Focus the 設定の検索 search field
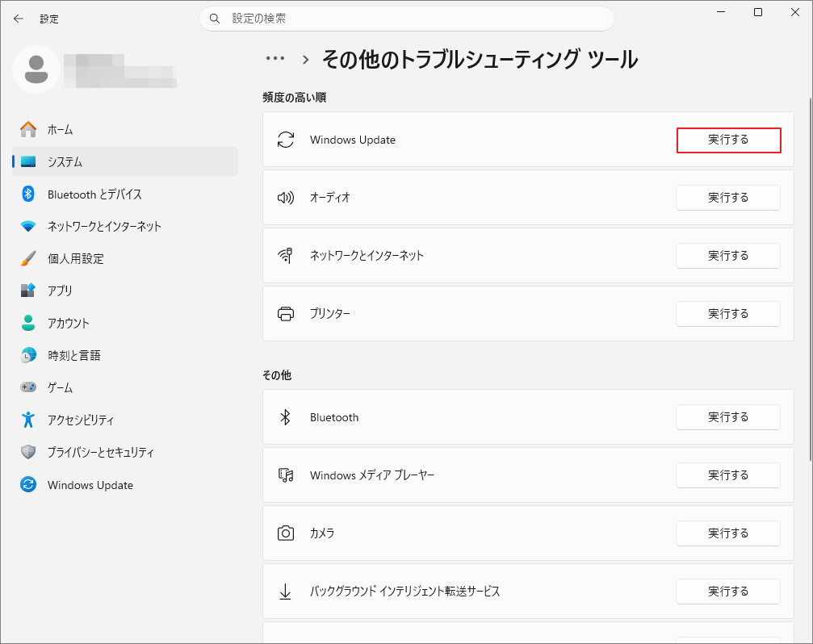Viewport: 813px width, 644px height. pyautogui.click(x=407, y=19)
